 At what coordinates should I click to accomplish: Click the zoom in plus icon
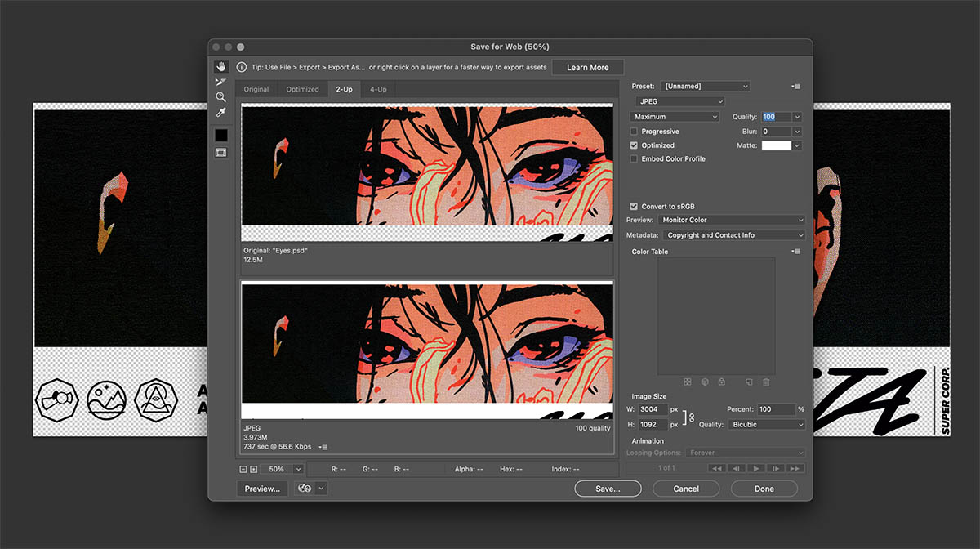253,469
